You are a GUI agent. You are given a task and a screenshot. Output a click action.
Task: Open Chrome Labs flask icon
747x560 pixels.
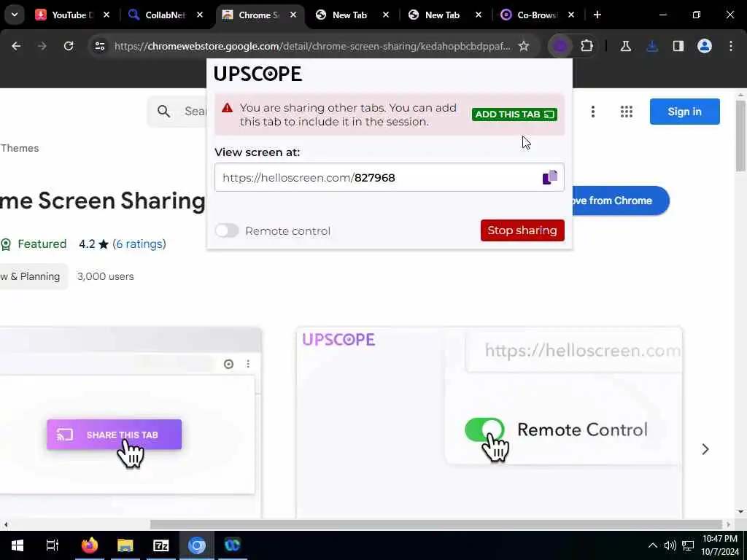click(x=625, y=46)
